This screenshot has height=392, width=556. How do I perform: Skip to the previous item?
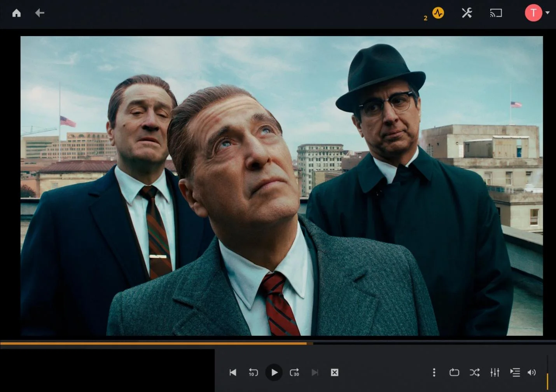point(233,373)
